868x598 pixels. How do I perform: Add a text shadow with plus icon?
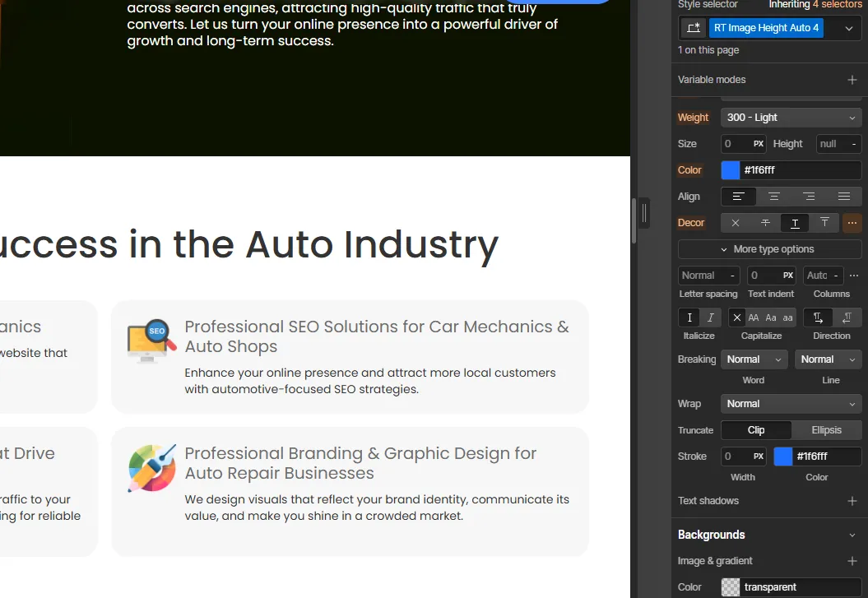[x=852, y=501]
